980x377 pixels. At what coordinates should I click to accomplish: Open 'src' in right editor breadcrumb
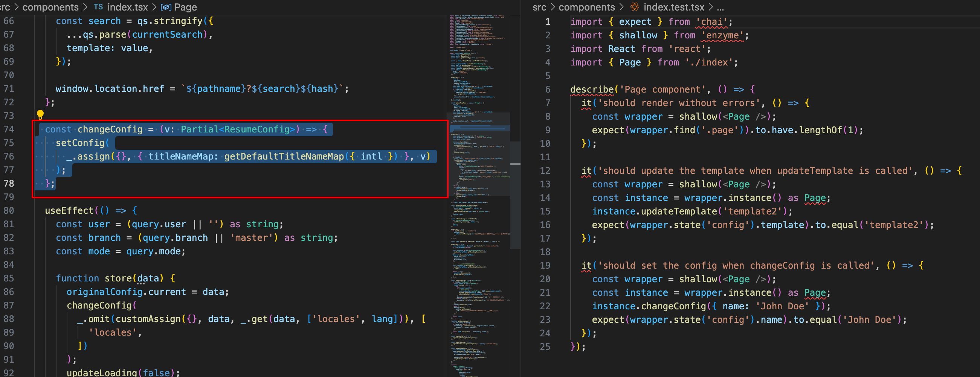[539, 7]
